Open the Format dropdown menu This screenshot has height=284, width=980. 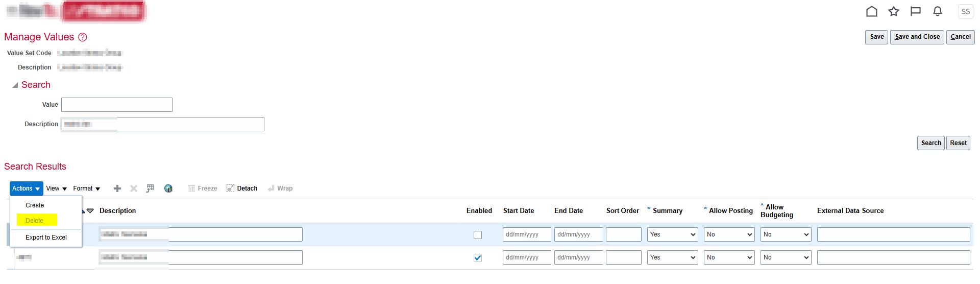pos(87,188)
